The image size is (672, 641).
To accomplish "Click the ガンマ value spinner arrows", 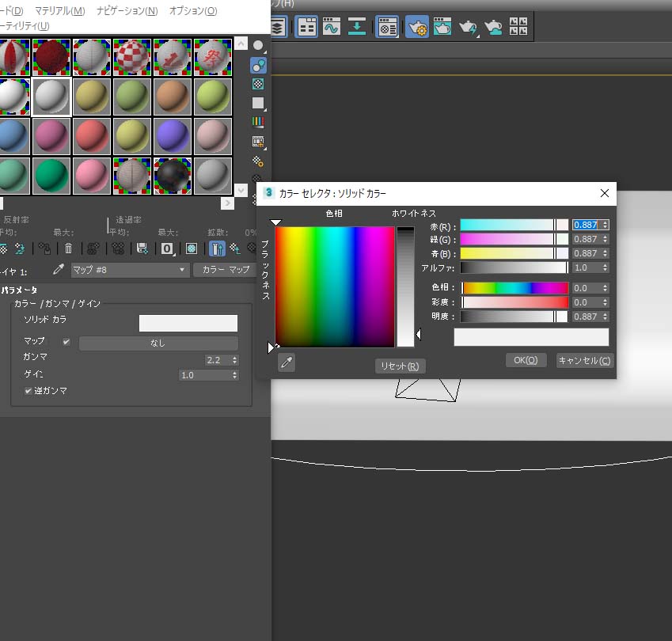I will (x=234, y=359).
